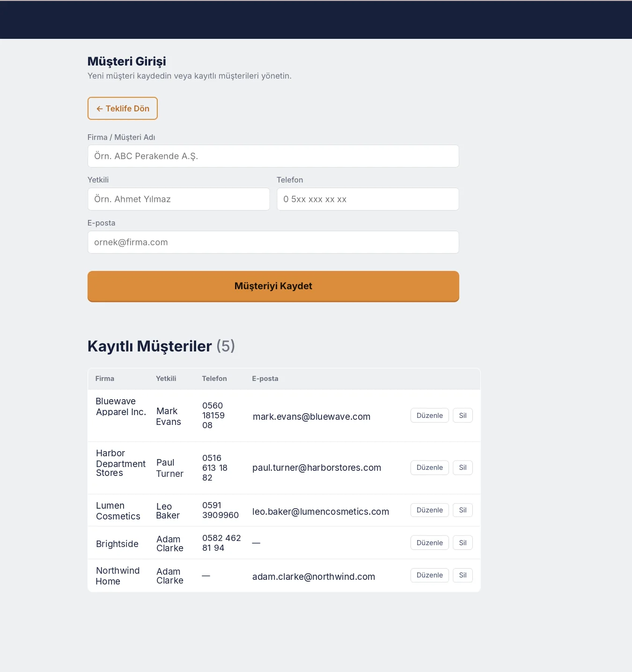Focus the Firma / Müşteri Adı field
Screen dimensions: 632x672
click(273, 156)
